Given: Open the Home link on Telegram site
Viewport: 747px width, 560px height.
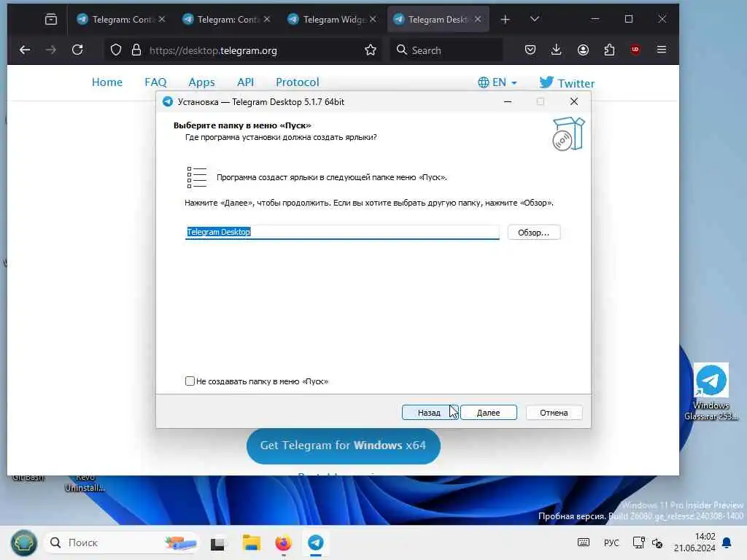Looking at the screenshot, I should pos(107,82).
